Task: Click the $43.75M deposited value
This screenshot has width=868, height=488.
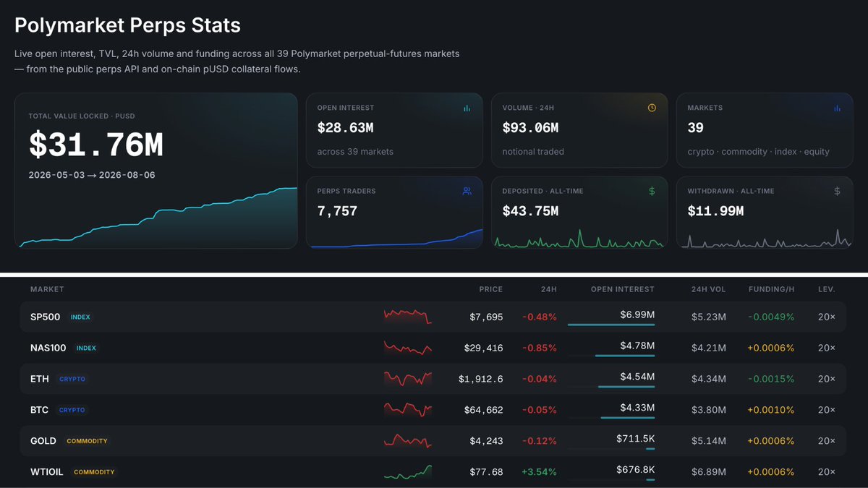Action: pyautogui.click(x=530, y=212)
